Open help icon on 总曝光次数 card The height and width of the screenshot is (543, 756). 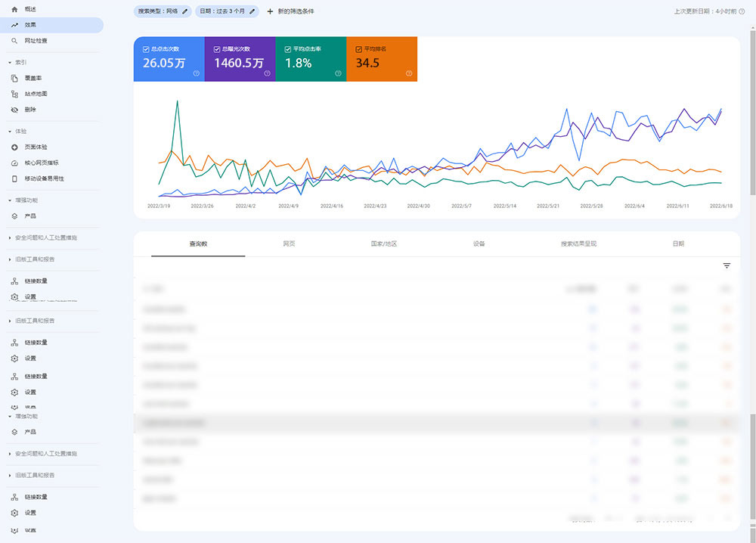(x=267, y=73)
